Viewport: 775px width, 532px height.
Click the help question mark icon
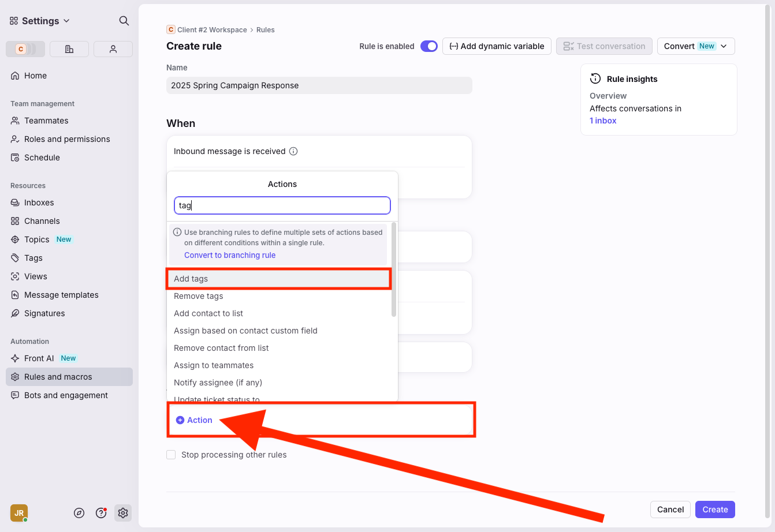click(101, 513)
